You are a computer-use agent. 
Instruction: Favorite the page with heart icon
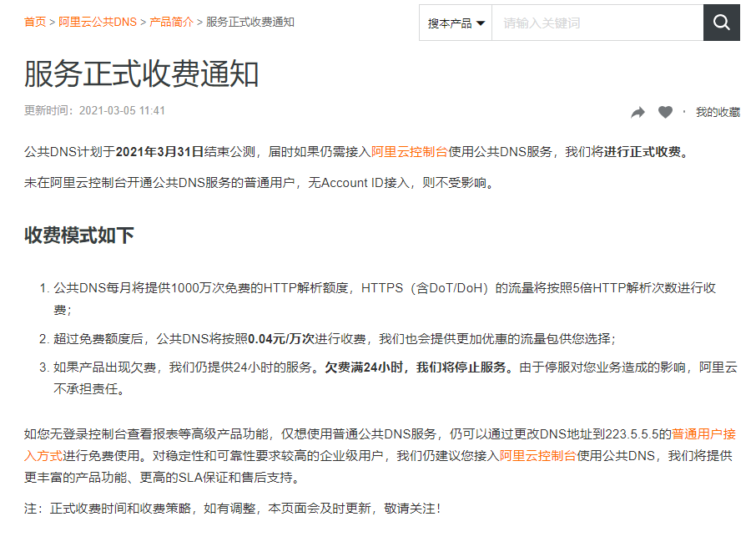(x=665, y=112)
